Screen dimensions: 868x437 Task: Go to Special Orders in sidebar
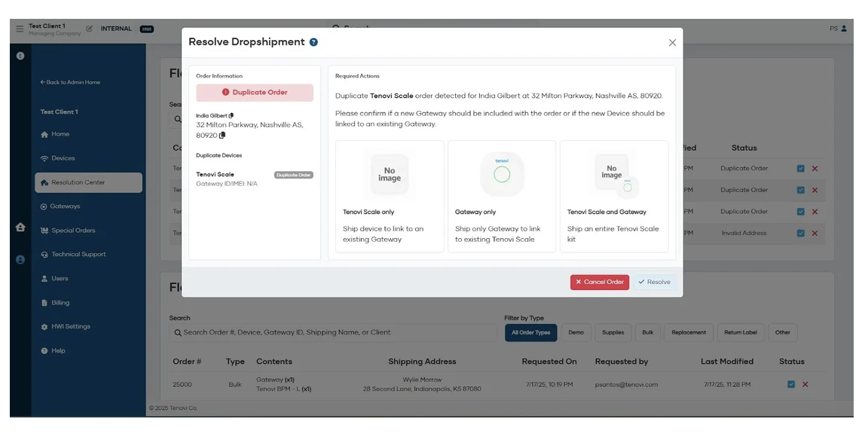click(x=73, y=231)
